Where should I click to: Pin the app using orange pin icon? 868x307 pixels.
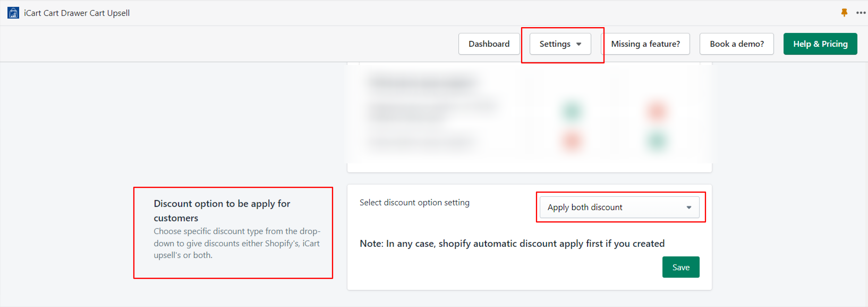[x=844, y=13]
